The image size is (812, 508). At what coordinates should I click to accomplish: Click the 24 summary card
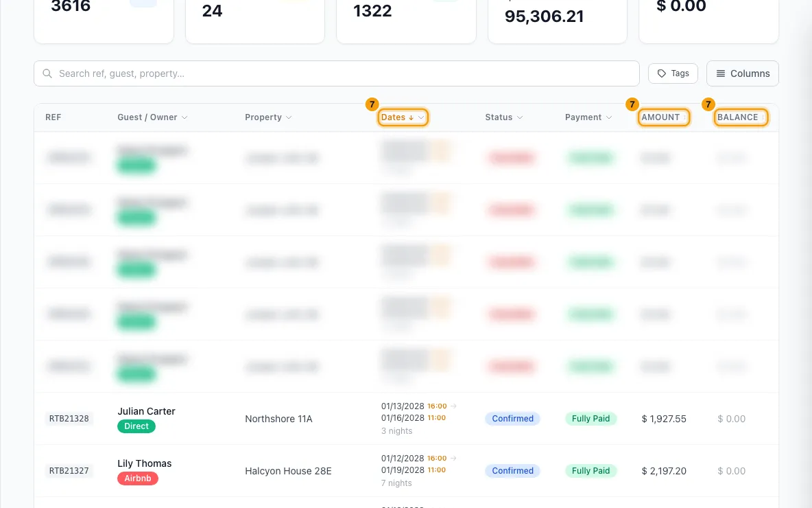point(255,21)
